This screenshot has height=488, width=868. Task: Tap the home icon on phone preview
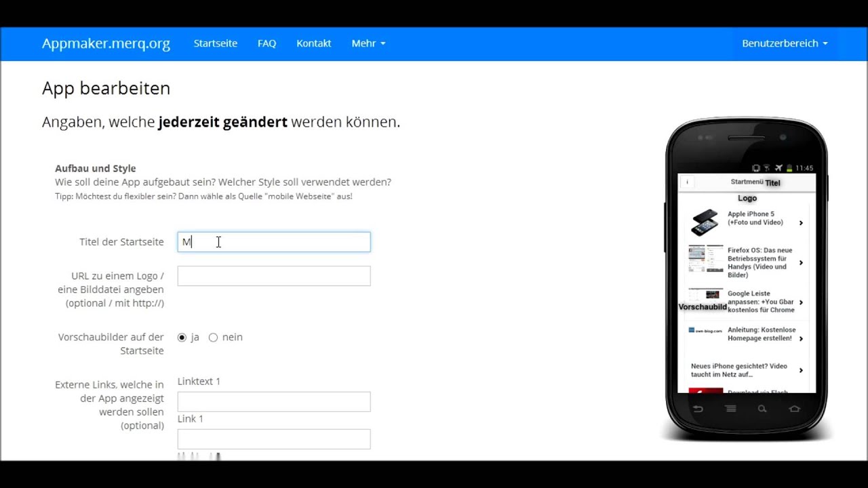[795, 409]
